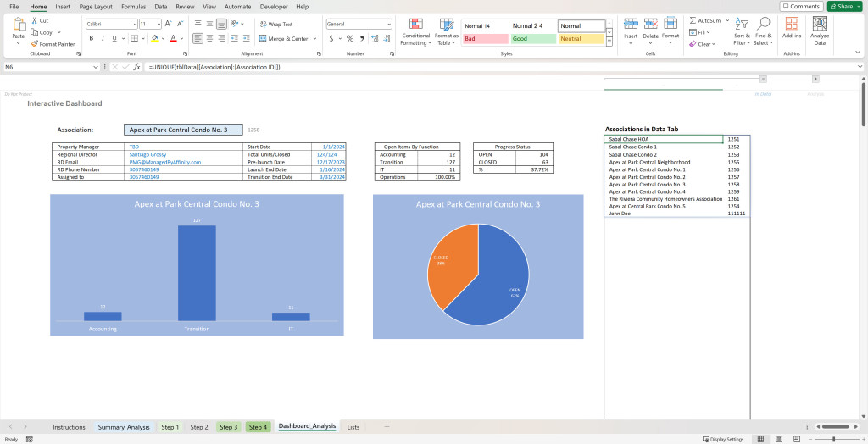Apply the Bad cell style
Image resolution: width=868 pixels, height=444 pixels.
tap(486, 39)
